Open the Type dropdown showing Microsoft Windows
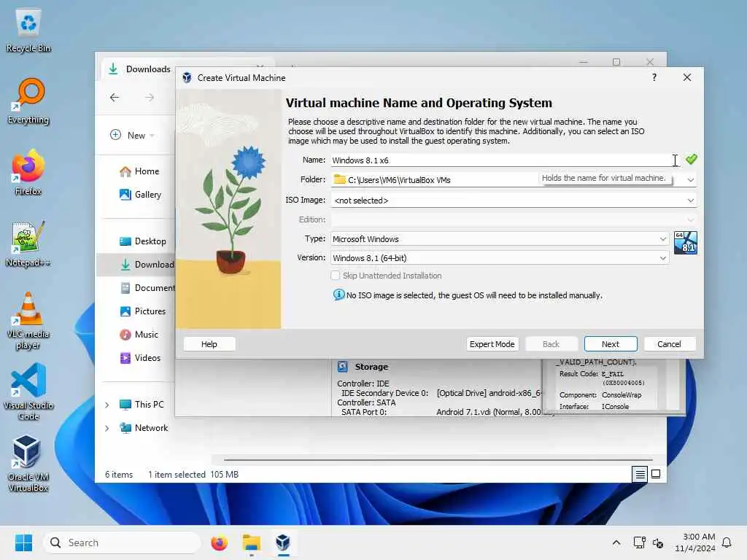The image size is (747, 560). pyautogui.click(x=500, y=238)
